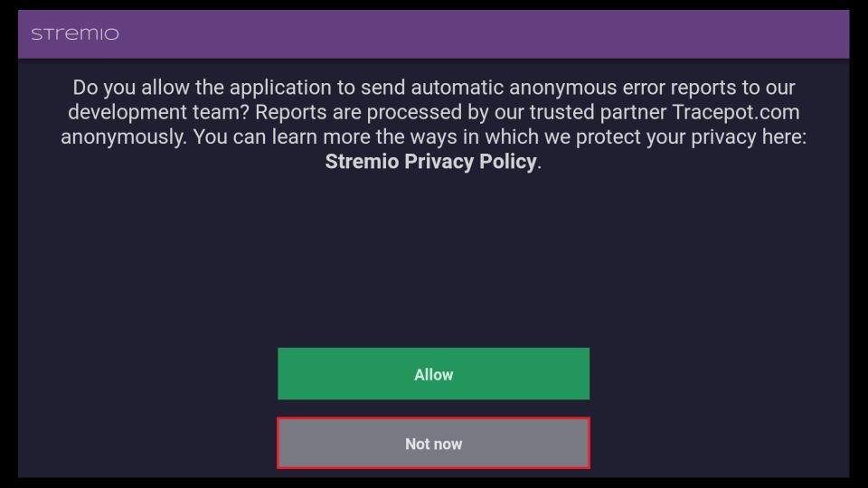Click the word Privacy in the bold link

pyautogui.click(x=439, y=162)
